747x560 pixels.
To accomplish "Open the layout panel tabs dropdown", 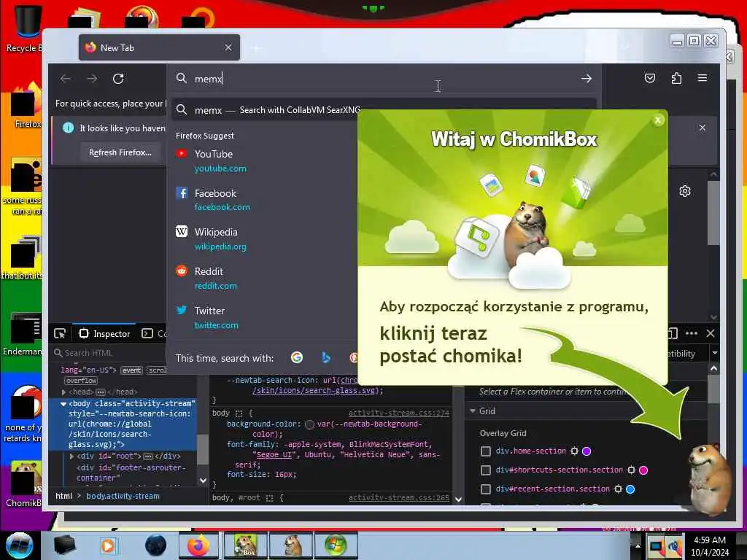I will point(715,354).
